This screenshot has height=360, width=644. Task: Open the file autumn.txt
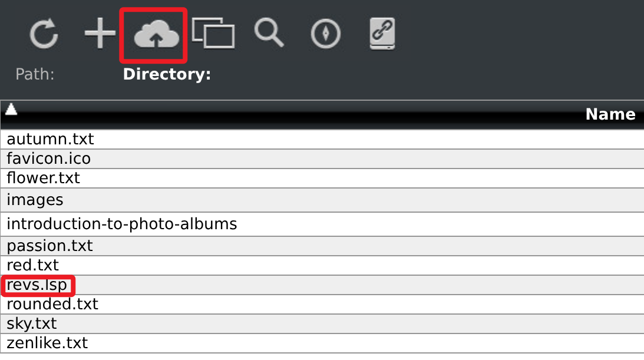click(51, 139)
